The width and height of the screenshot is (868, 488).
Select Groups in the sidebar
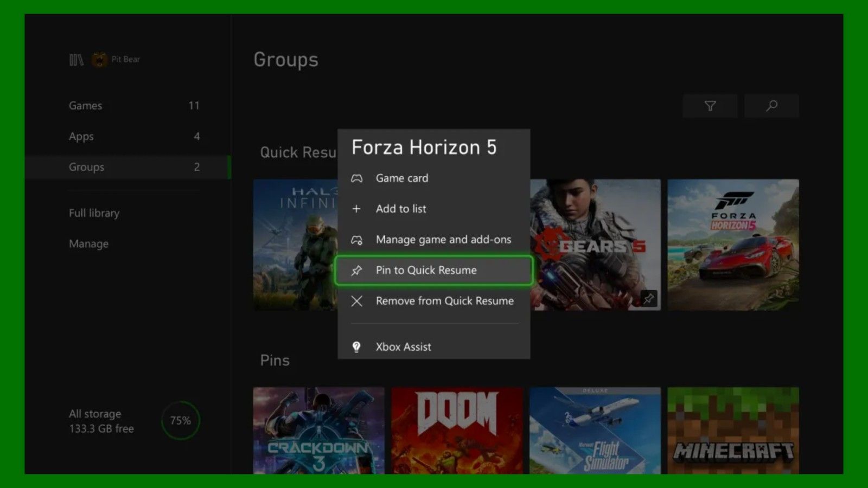tap(128, 167)
